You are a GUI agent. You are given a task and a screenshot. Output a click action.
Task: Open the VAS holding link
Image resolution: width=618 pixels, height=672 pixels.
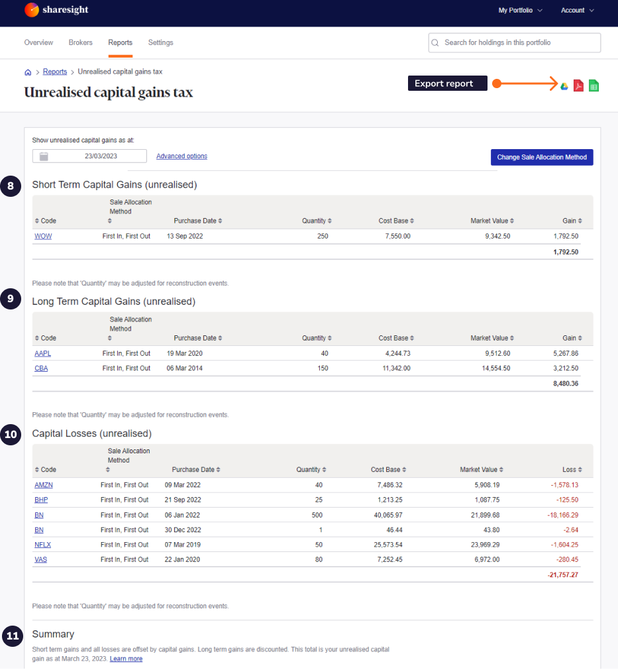click(40, 560)
